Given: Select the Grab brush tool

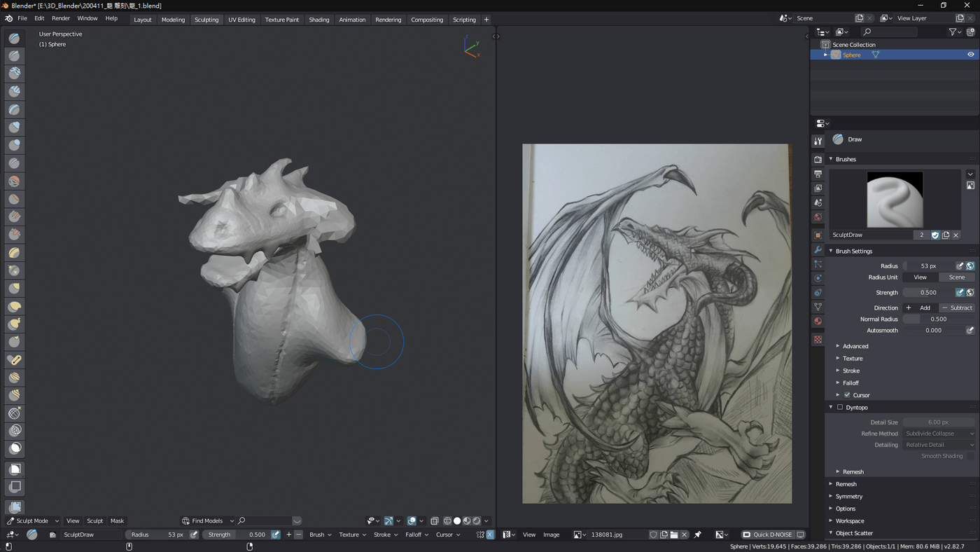Looking at the screenshot, I should point(15,288).
